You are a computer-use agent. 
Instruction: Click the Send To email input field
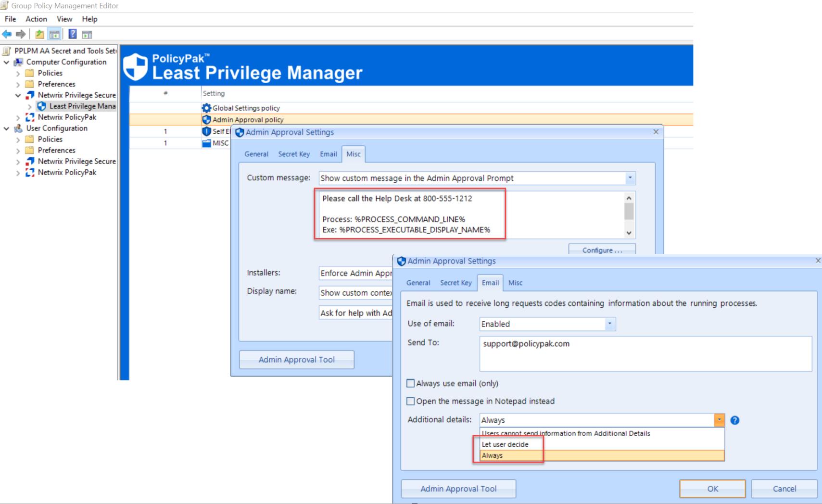(645, 353)
